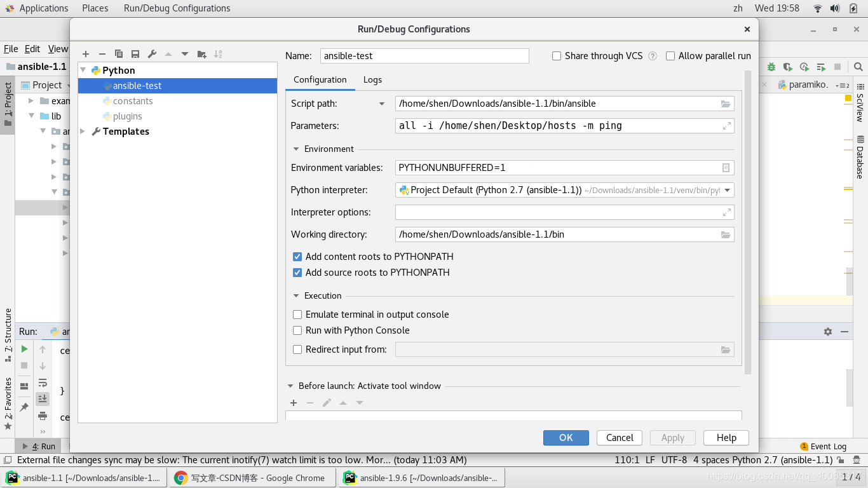The width and height of the screenshot is (868, 488).
Task: Enable Emulate terminal in output console
Action: [x=297, y=315]
